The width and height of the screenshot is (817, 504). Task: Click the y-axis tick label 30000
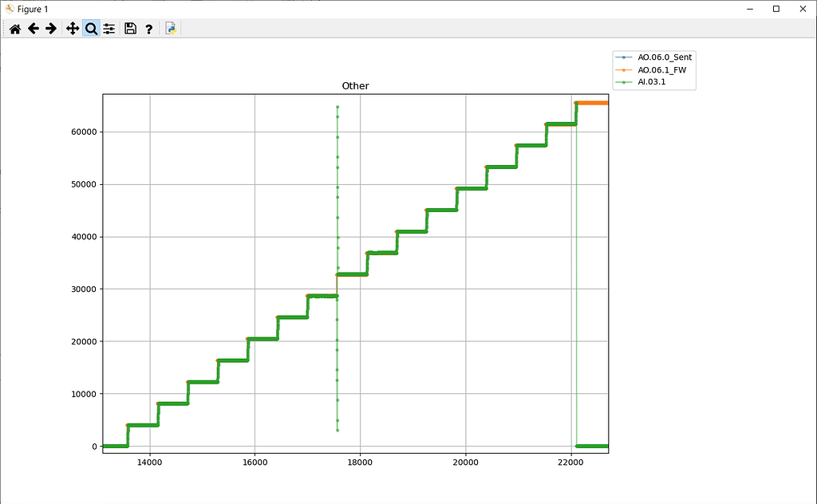click(84, 289)
